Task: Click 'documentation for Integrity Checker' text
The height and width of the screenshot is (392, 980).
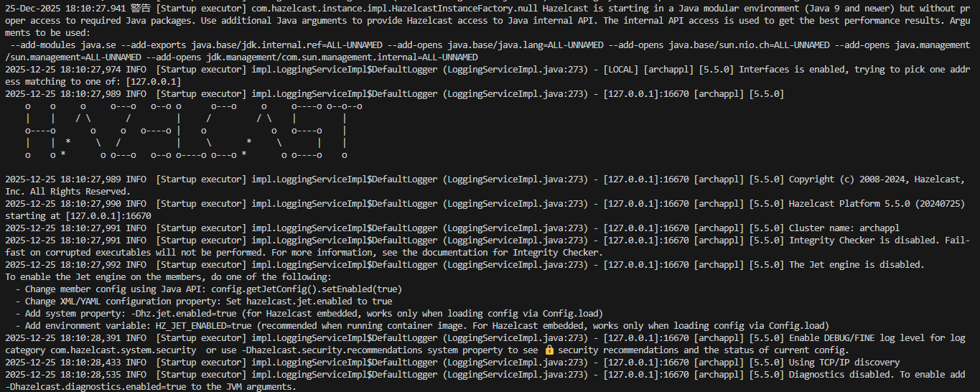Action: point(513,253)
